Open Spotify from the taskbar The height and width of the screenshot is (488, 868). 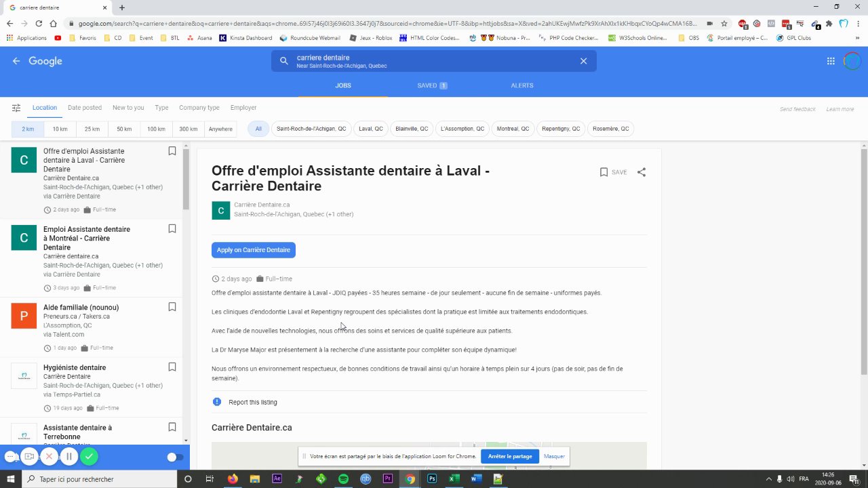343,479
